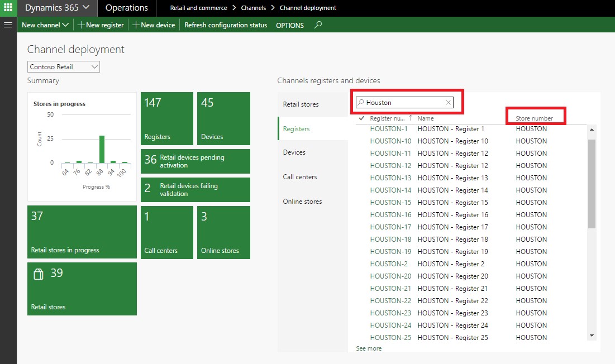Open register link HOUSTON-16
Screen dimensions: 615x364
(x=390, y=215)
